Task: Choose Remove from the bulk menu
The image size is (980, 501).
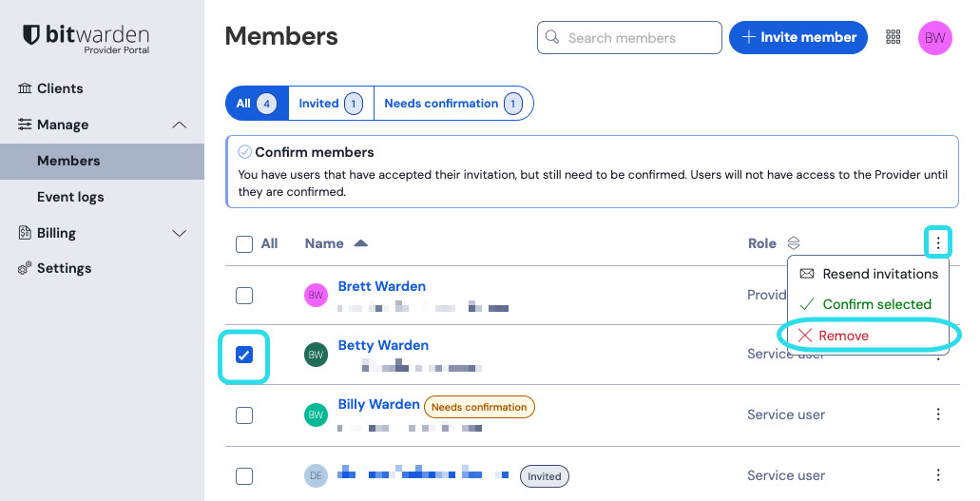Action: (843, 336)
